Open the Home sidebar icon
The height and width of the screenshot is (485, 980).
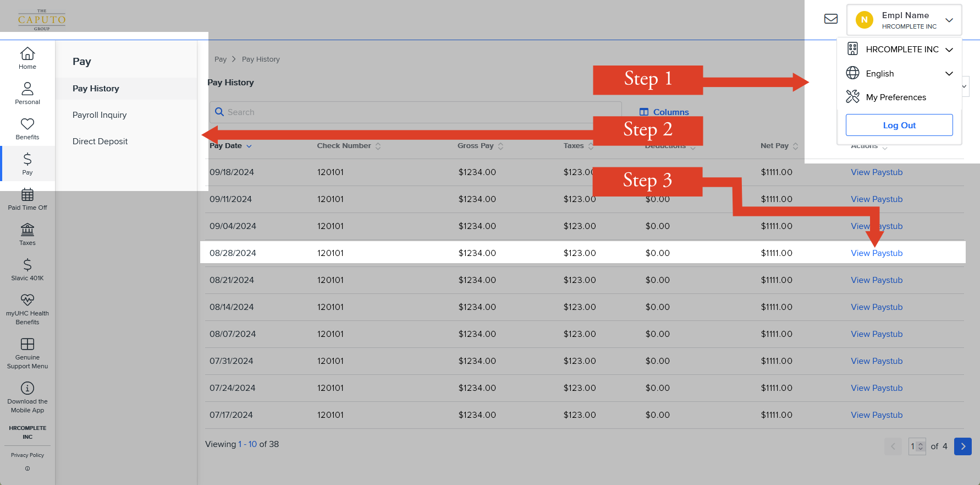(27, 54)
